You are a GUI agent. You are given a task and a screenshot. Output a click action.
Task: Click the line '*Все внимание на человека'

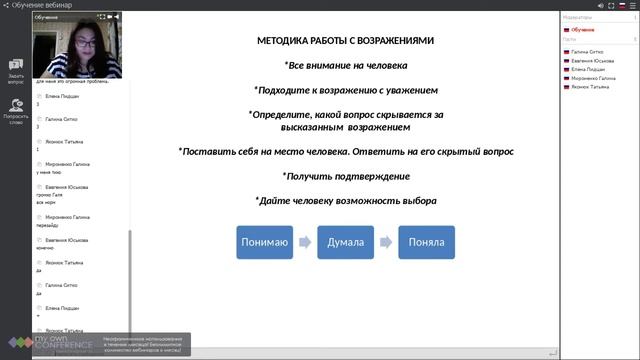click(346, 65)
